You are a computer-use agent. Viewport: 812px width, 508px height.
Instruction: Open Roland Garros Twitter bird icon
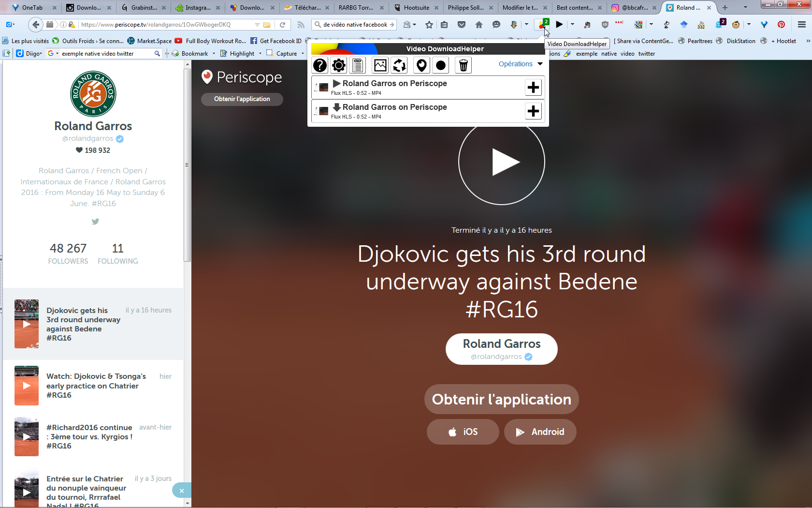point(95,222)
